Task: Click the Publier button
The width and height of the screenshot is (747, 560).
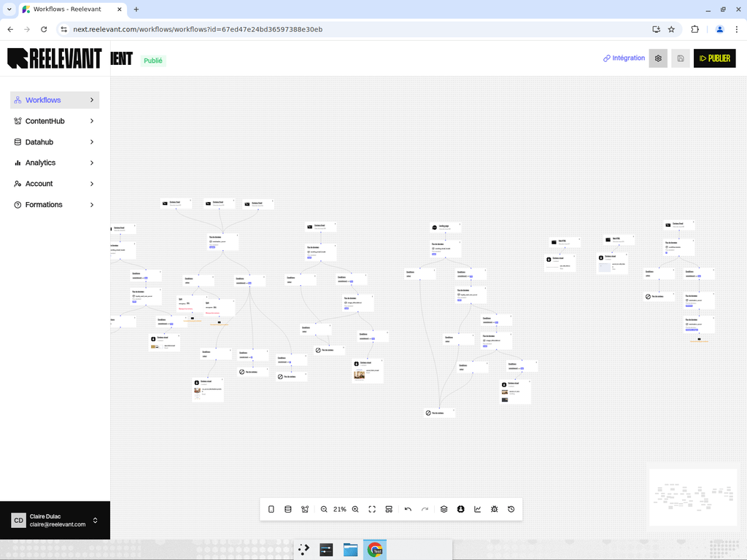Action: click(715, 58)
